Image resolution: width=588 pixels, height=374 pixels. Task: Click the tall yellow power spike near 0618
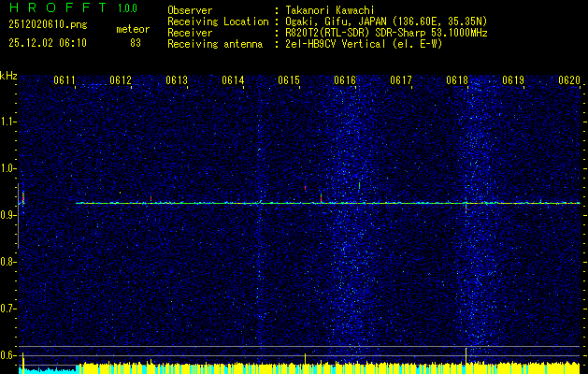click(466, 356)
